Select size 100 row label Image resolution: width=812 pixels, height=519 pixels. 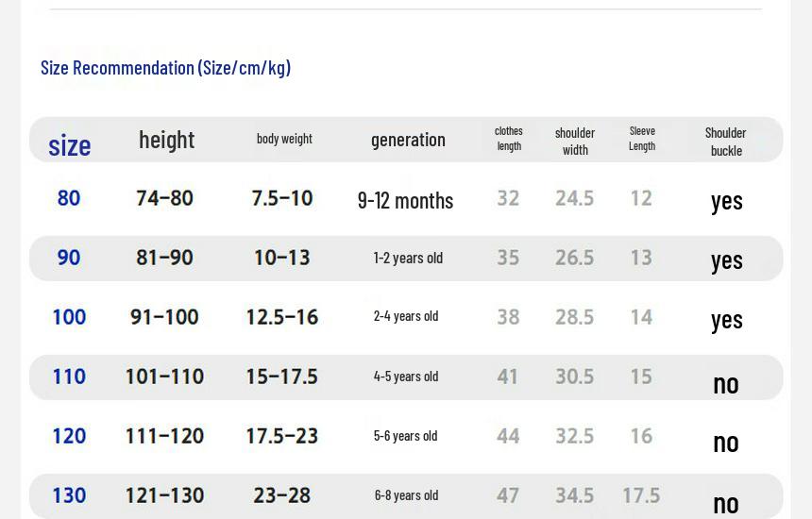pyautogui.click(x=69, y=317)
